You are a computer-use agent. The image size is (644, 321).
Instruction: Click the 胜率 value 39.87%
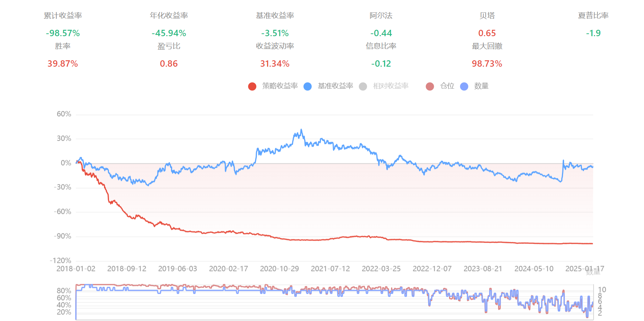(63, 64)
